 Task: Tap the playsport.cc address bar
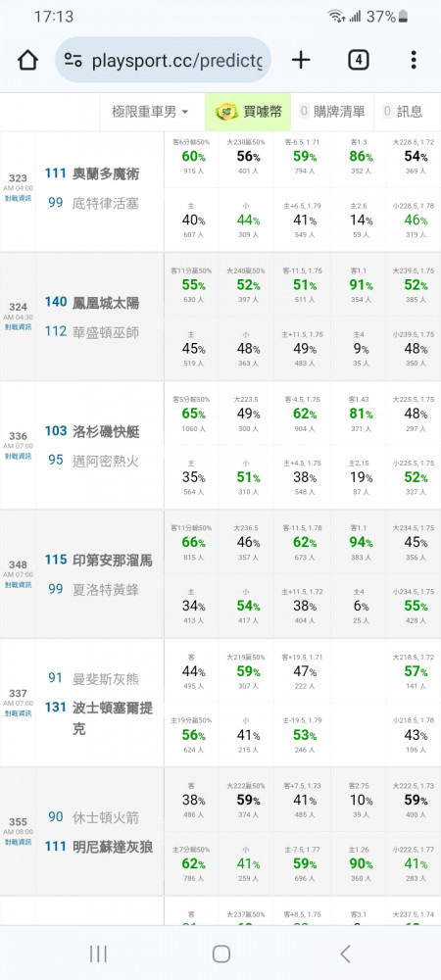[x=164, y=60]
